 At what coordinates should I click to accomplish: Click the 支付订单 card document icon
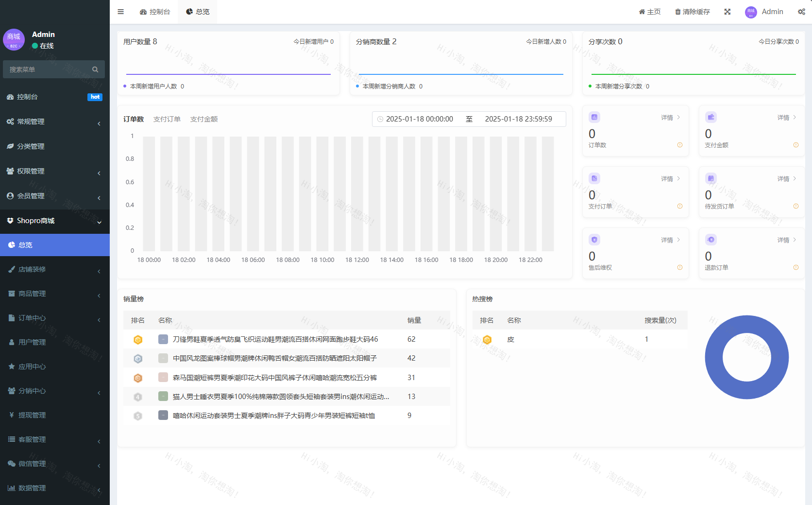(x=594, y=178)
